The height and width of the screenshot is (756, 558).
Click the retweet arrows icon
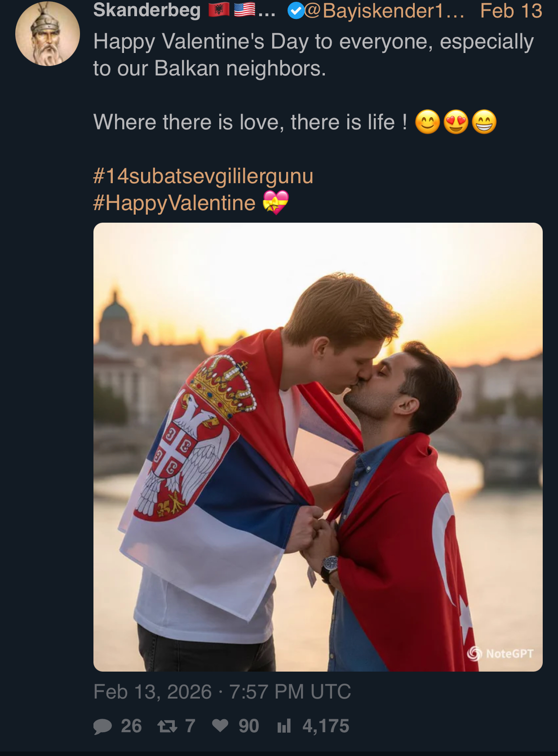(167, 726)
